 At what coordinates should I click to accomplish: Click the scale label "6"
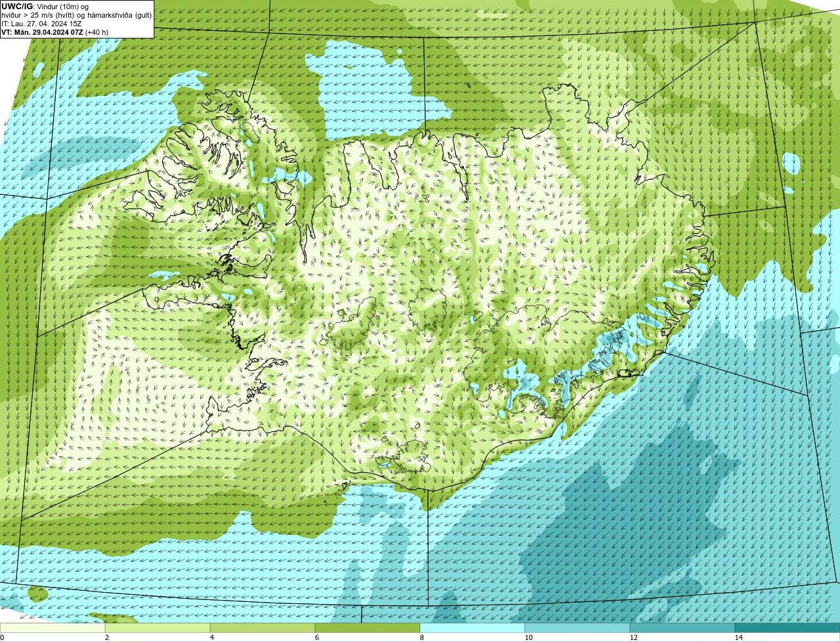(316, 637)
